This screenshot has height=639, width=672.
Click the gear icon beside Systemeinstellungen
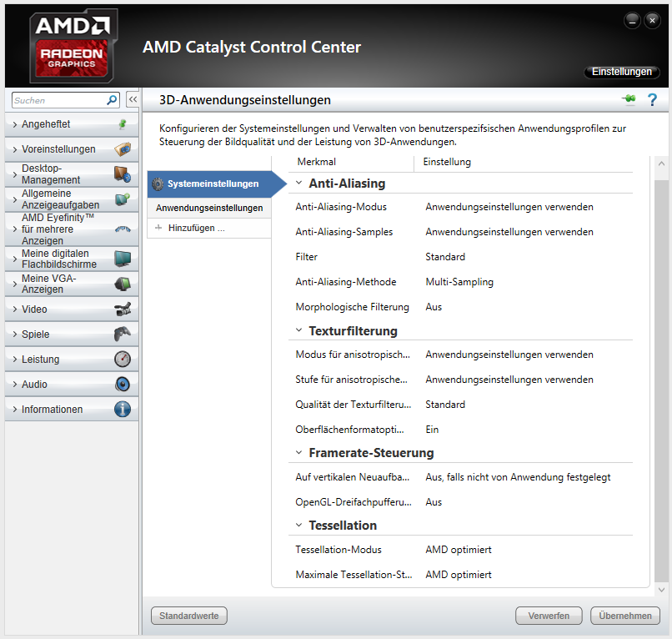pyautogui.click(x=158, y=184)
